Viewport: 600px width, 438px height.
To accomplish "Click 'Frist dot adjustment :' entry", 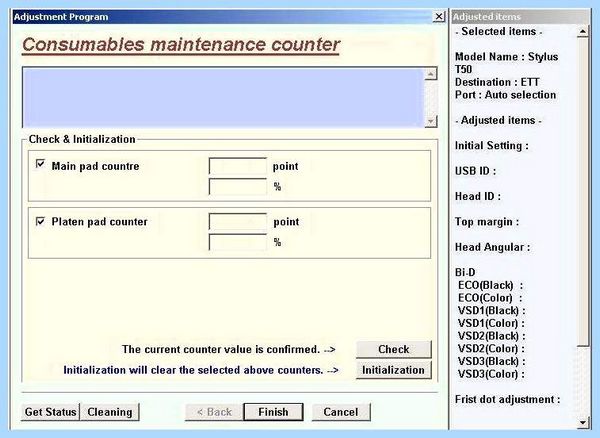I will point(507,399).
